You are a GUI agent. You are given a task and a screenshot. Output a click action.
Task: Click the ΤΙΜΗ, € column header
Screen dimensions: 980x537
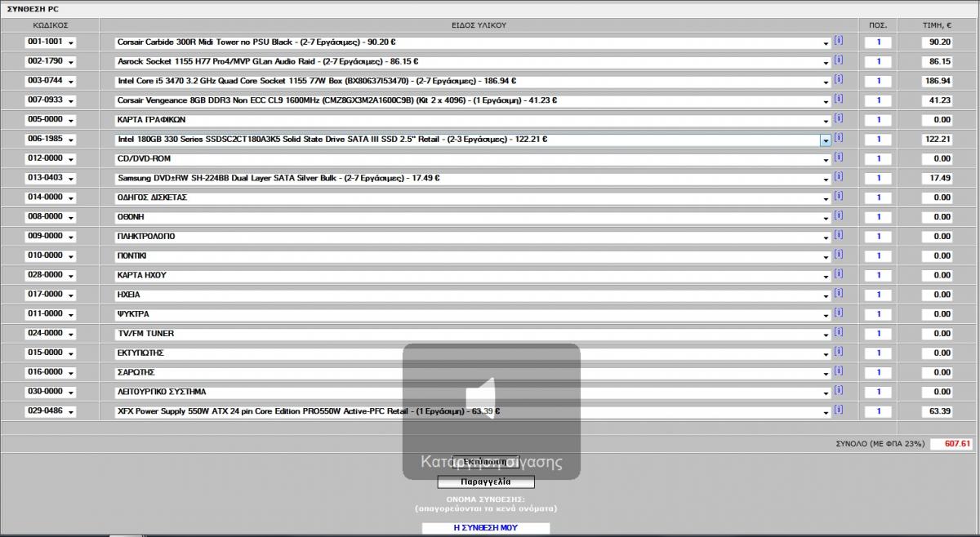[x=937, y=25]
